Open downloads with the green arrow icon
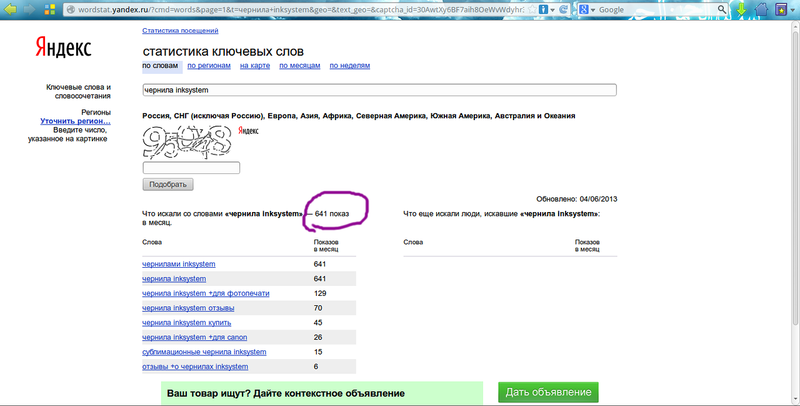 pyautogui.click(x=742, y=9)
